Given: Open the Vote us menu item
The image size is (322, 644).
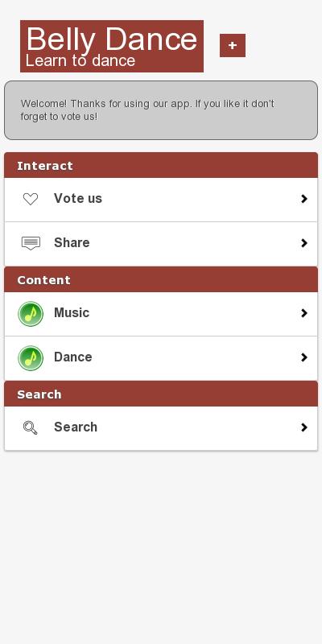Looking at the screenshot, I should [161, 200].
